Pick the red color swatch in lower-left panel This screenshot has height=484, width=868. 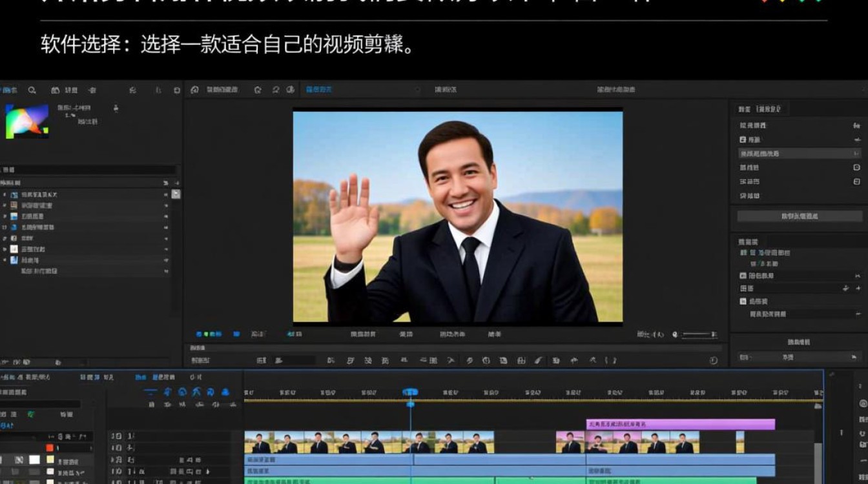click(x=50, y=448)
